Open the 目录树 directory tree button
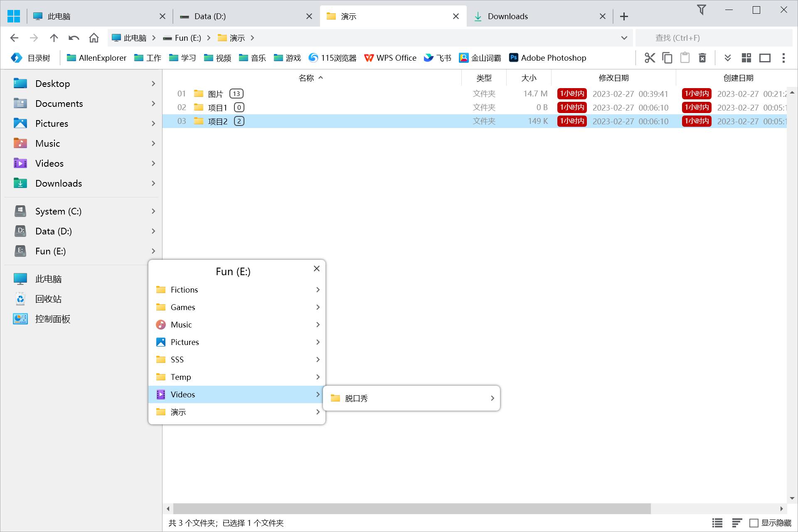The image size is (798, 532). point(31,58)
